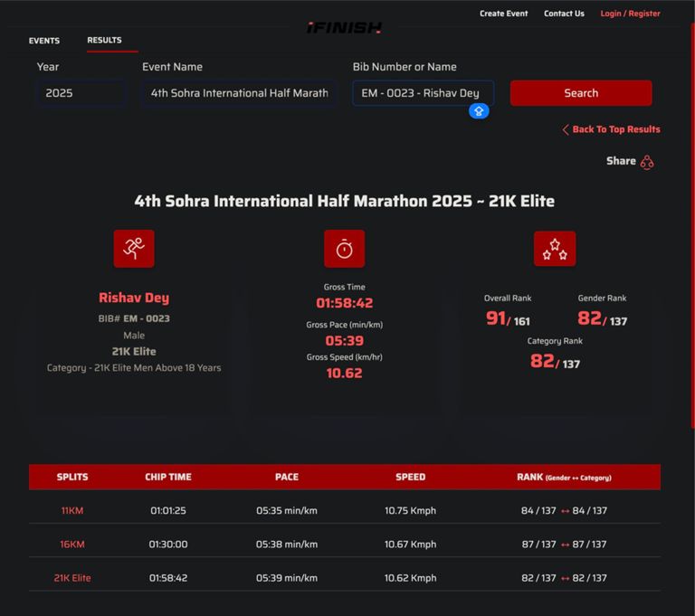Click pace 05:38 min/km

[x=287, y=545]
